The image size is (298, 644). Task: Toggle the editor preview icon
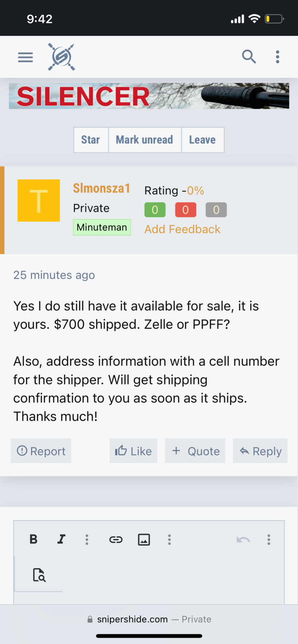click(x=39, y=575)
